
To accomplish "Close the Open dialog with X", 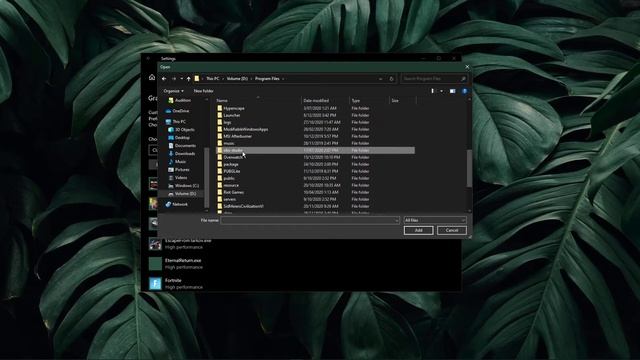I will click(467, 67).
